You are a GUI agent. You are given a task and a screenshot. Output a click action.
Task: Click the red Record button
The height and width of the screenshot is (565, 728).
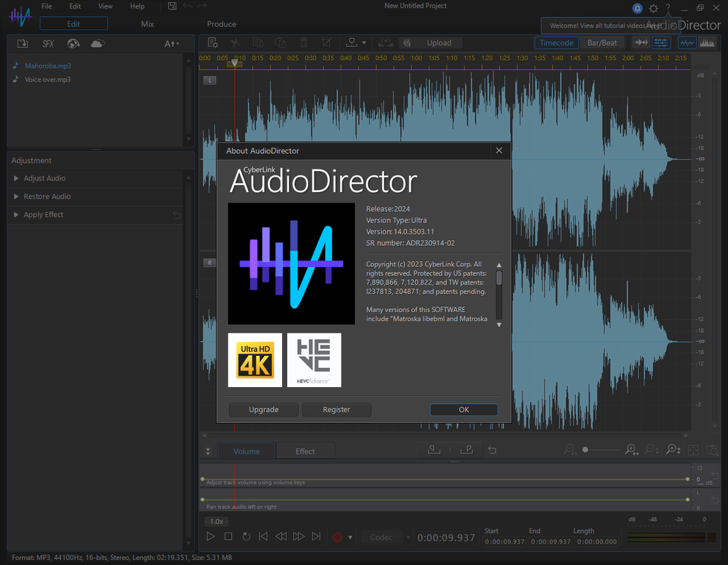point(338,537)
